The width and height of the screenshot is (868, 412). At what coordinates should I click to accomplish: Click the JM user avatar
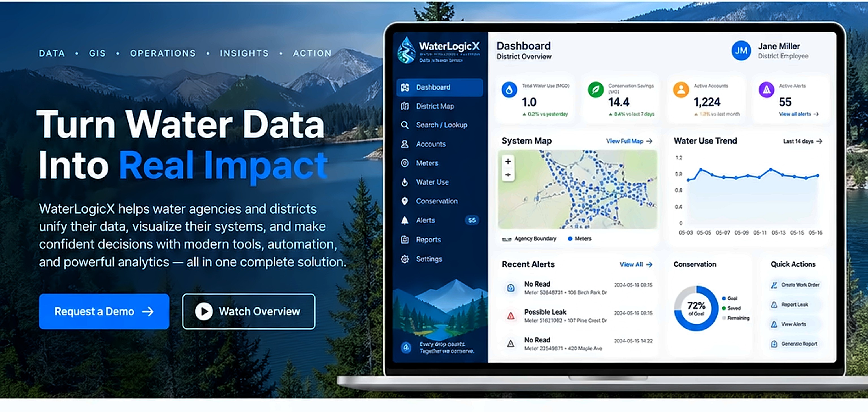tap(741, 51)
